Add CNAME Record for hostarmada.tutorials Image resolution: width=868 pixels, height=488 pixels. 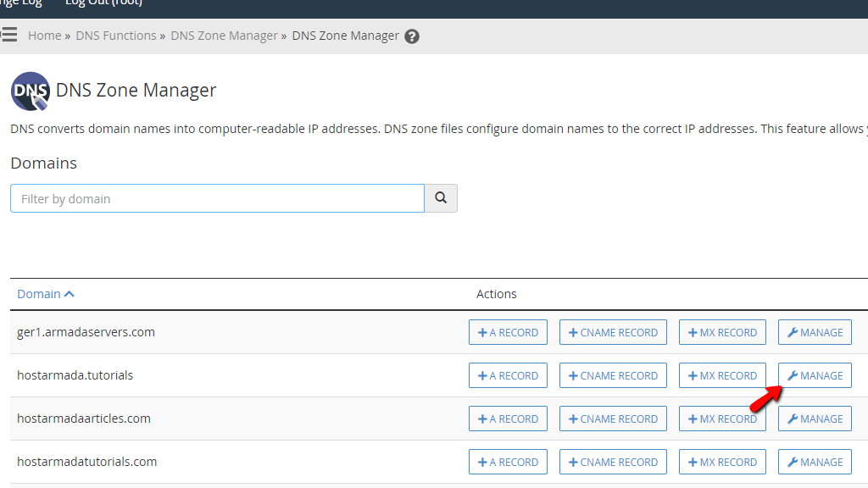click(613, 375)
